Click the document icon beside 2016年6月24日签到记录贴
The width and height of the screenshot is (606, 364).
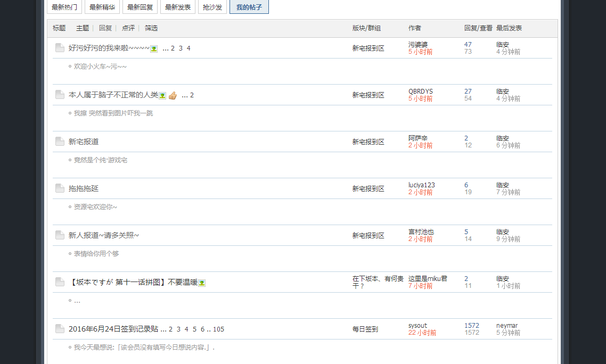pos(60,329)
